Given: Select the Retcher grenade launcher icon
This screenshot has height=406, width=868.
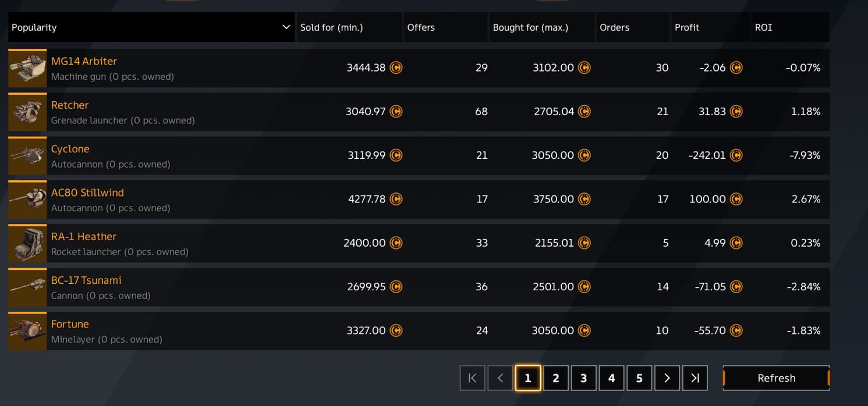Looking at the screenshot, I should [27, 112].
